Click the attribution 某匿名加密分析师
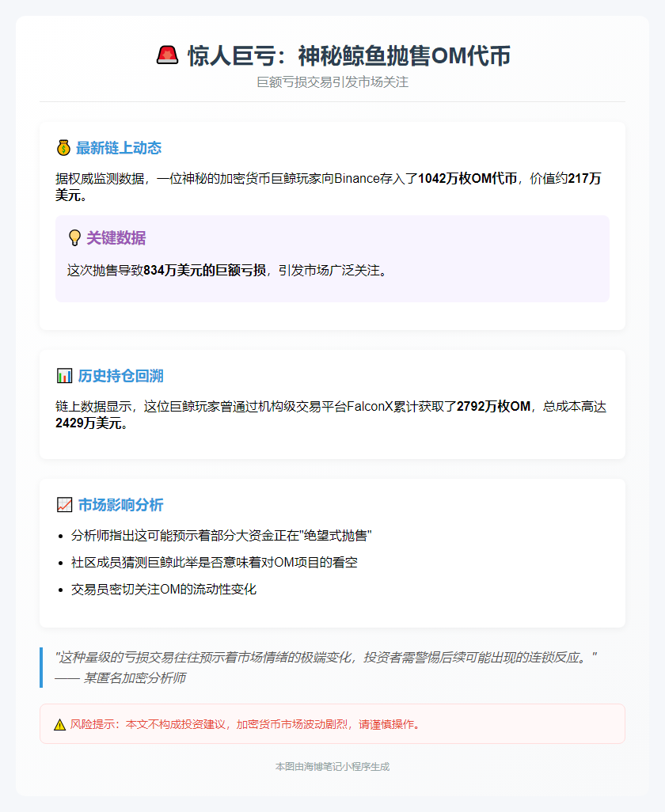The width and height of the screenshot is (665, 812). [135, 678]
